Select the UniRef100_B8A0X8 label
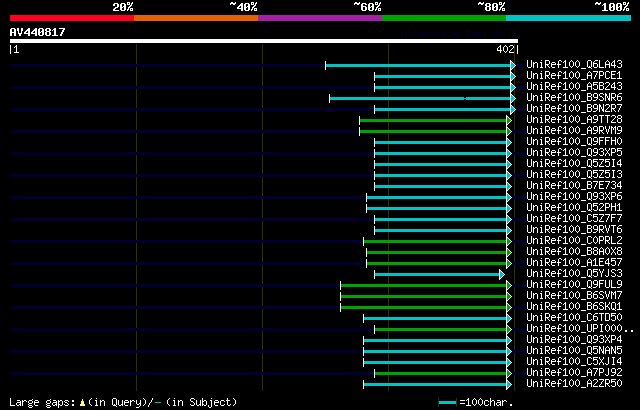The height and width of the screenshot is (410, 640). coord(574,252)
